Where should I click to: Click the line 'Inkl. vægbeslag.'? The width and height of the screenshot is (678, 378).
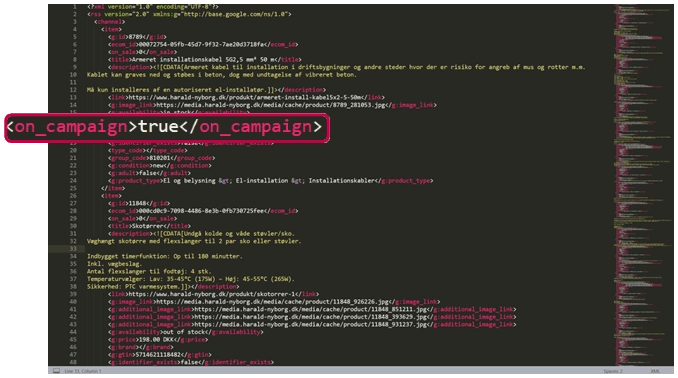[x=114, y=264]
